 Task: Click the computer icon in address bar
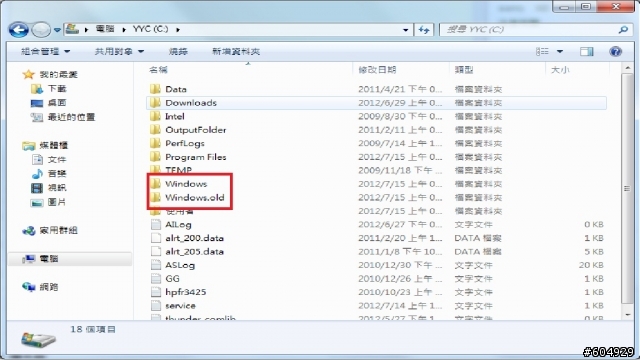tap(72, 29)
